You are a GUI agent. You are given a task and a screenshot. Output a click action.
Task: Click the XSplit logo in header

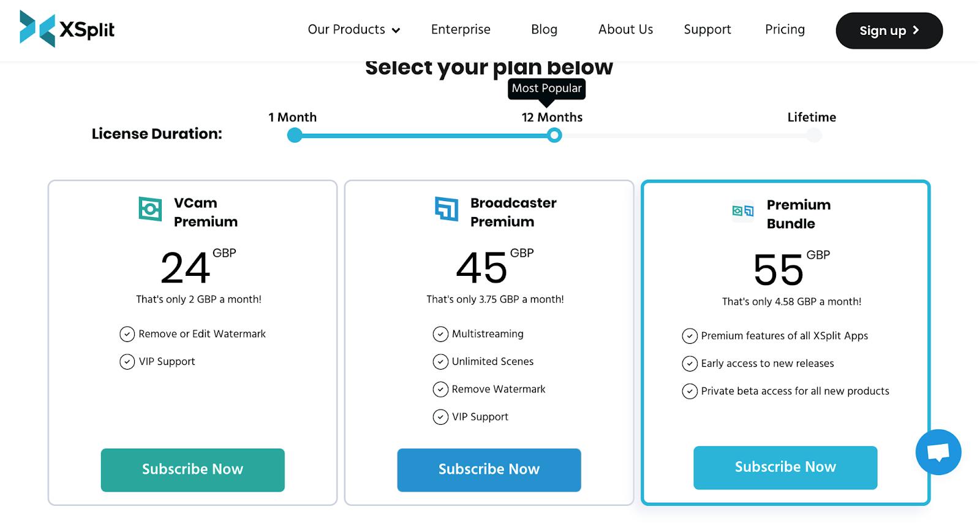pyautogui.click(x=67, y=29)
